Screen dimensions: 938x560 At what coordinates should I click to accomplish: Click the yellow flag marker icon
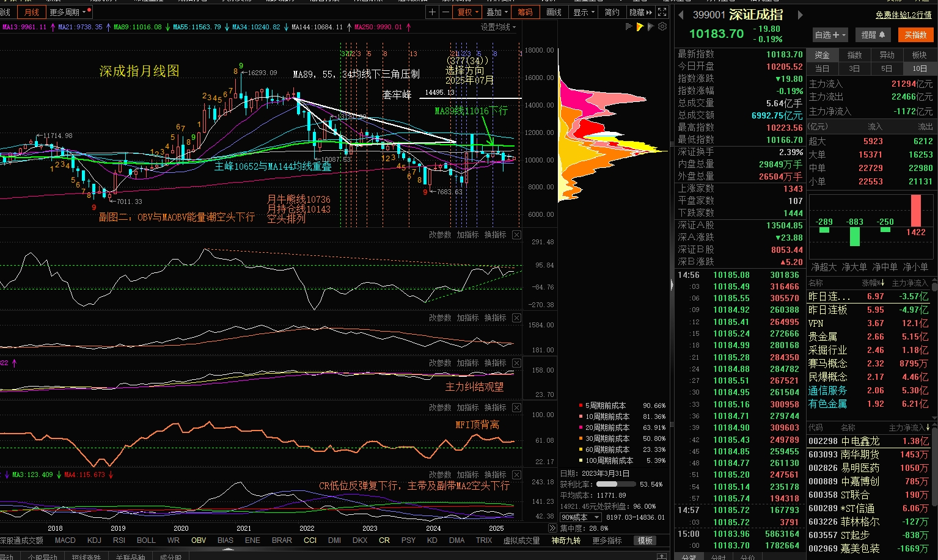[640, 27]
